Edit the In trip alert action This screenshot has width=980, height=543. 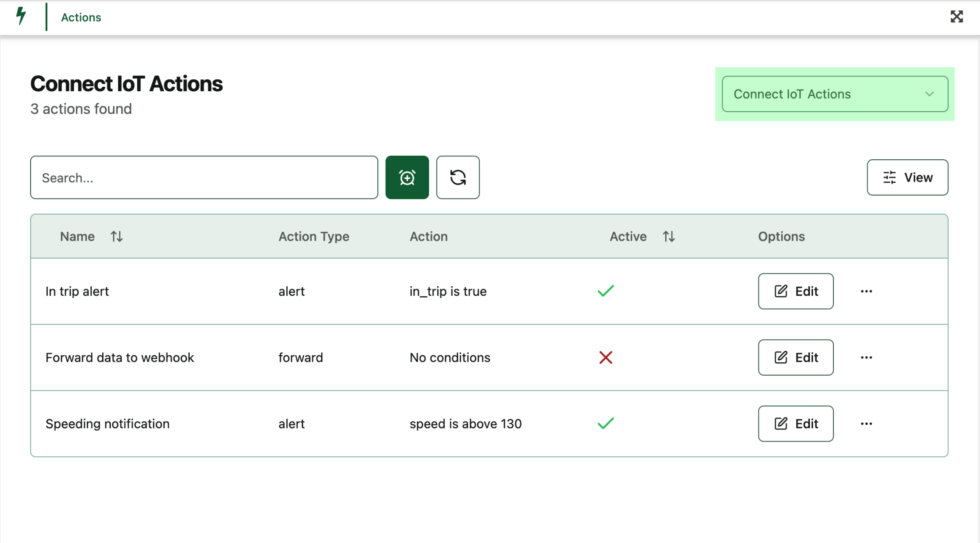[x=795, y=291]
